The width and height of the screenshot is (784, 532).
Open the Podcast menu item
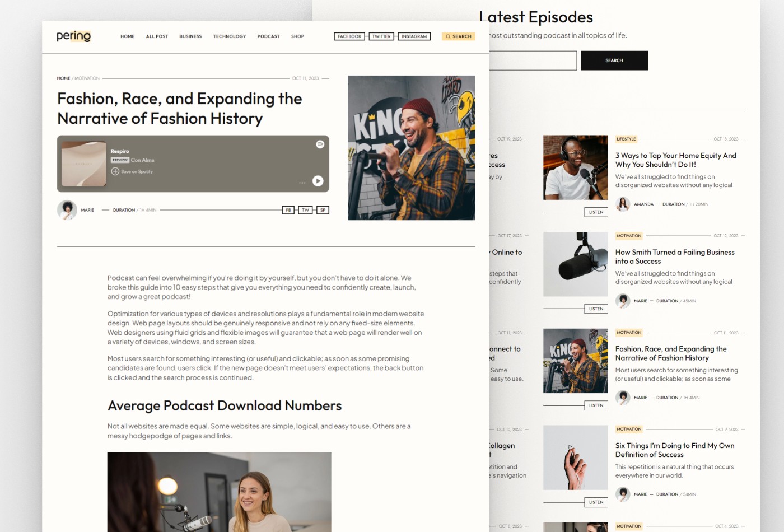(x=268, y=36)
